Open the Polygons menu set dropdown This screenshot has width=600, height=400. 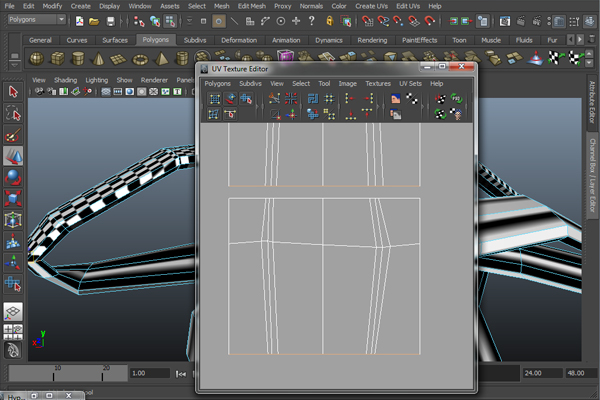coord(37,19)
